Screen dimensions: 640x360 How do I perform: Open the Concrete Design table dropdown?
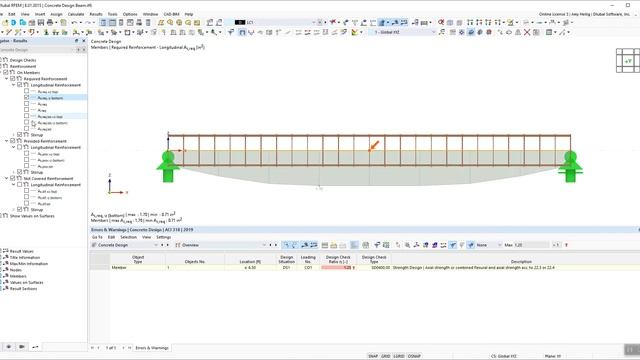coord(156,245)
